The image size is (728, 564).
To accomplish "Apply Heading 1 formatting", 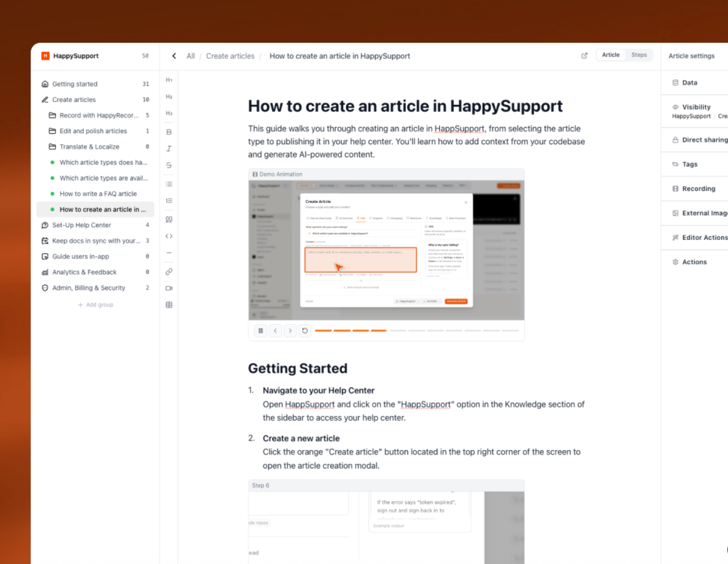I will [169, 80].
